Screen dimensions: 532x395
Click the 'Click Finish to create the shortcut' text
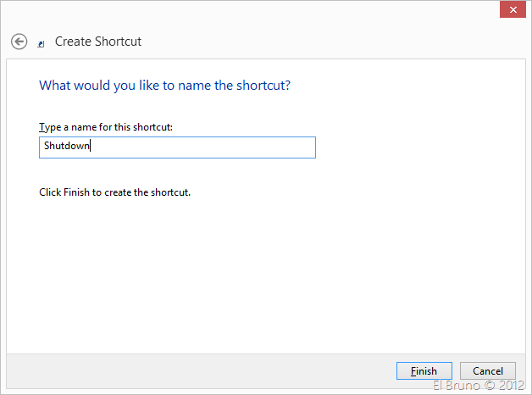click(x=114, y=192)
